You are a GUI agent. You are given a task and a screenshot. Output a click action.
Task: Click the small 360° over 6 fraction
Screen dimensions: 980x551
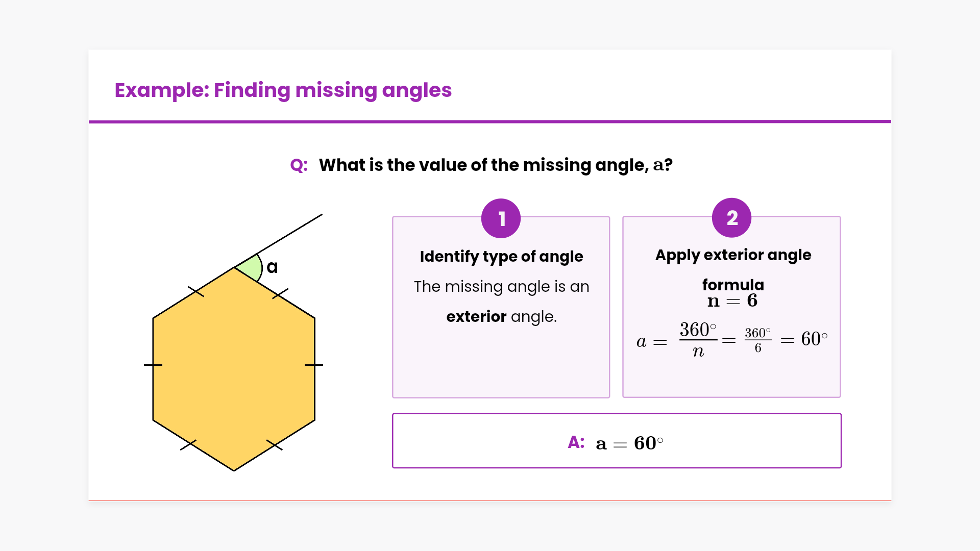click(x=757, y=340)
